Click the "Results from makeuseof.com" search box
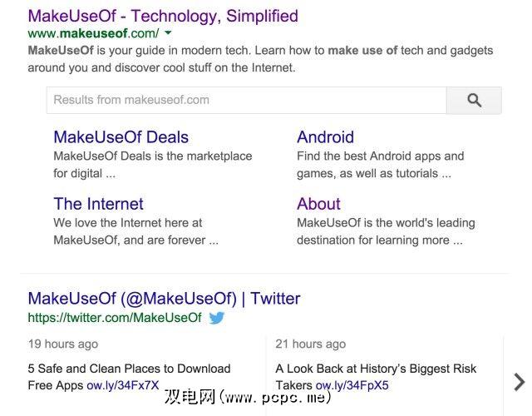This screenshot has width=532, height=416. [x=246, y=101]
